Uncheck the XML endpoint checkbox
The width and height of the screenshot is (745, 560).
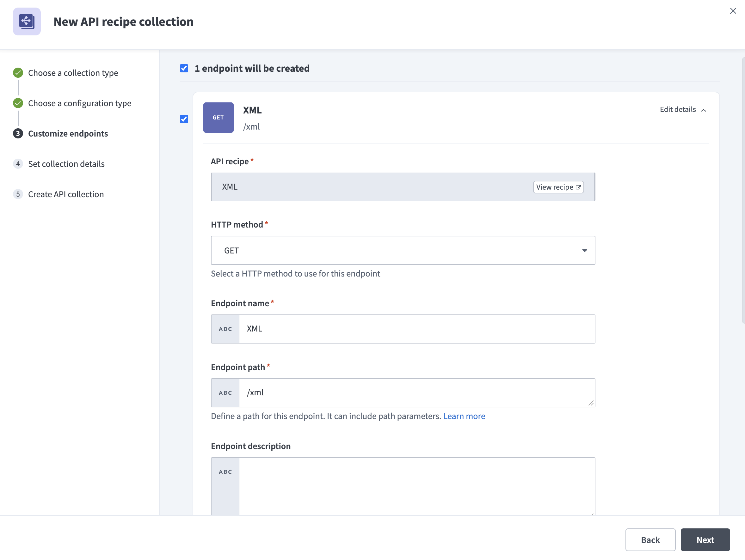(184, 119)
